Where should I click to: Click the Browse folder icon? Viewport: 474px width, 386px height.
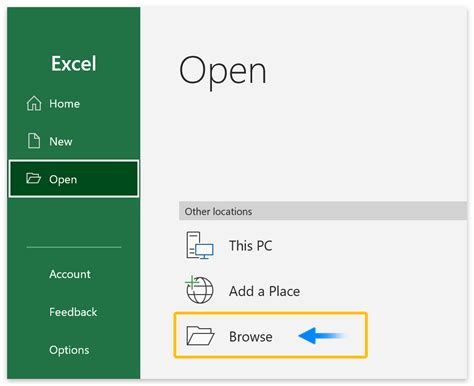(x=200, y=336)
